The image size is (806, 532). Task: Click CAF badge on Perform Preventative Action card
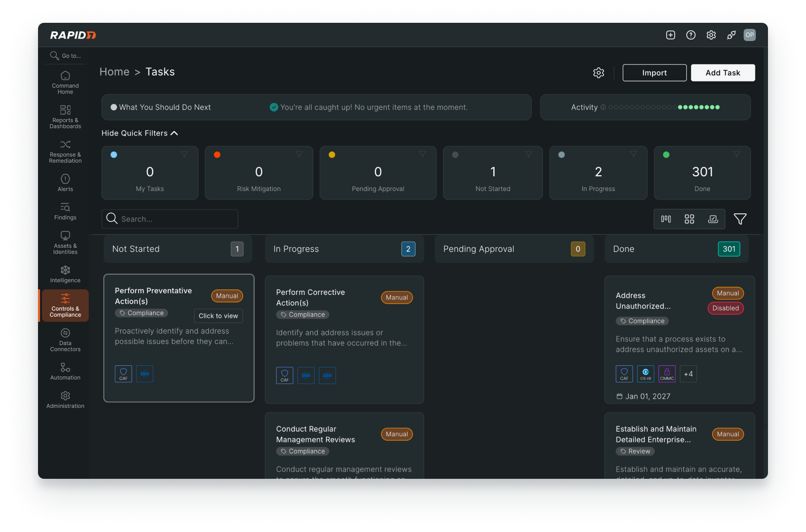tap(123, 374)
